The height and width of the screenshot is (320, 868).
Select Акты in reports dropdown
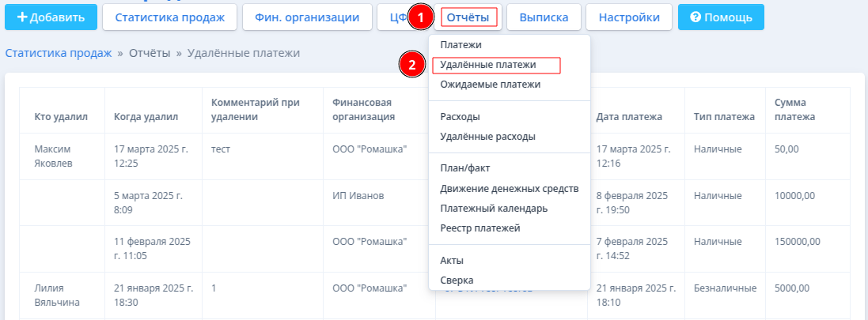coord(452,260)
